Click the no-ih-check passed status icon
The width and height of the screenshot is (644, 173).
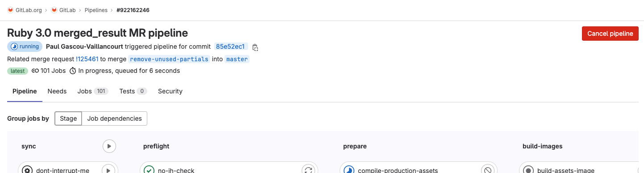click(149, 170)
